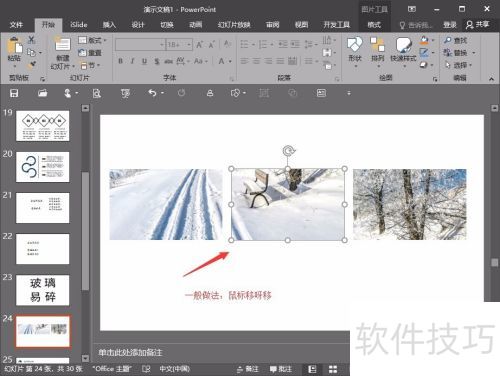Toggle Underline formatting
The image size is (500, 376).
point(144,61)
